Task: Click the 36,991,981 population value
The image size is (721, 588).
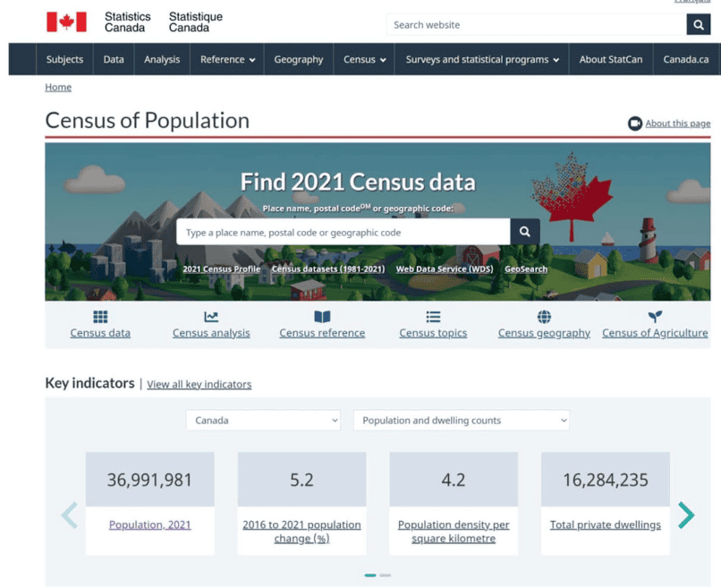Action: 149,480
